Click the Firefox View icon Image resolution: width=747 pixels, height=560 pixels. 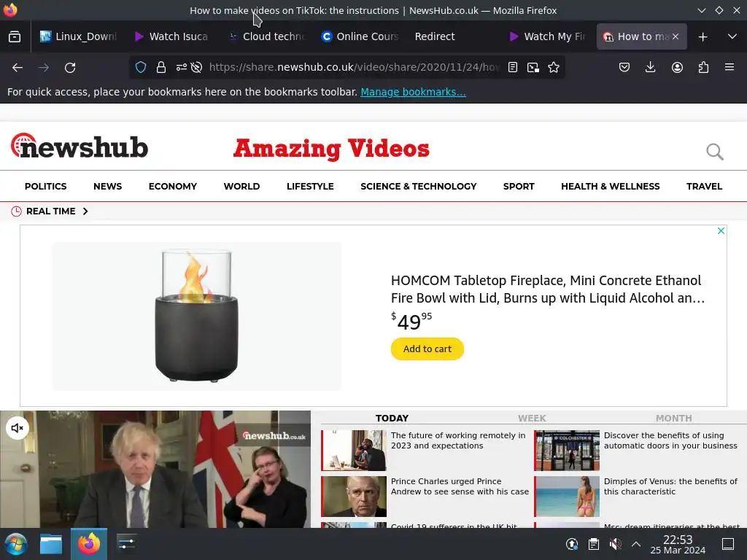15,36
